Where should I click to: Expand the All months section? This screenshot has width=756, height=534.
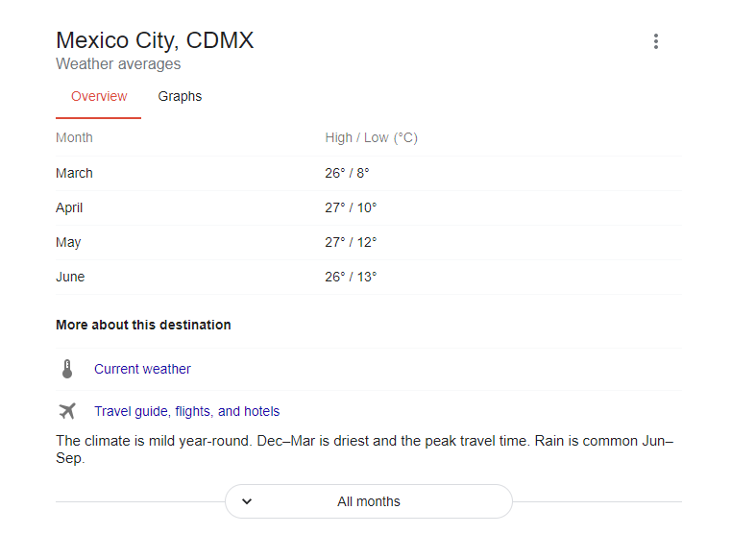(x=369, y=501)
